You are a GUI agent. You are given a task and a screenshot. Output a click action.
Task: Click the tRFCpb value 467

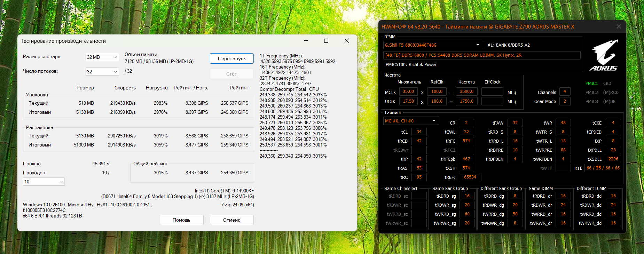point(466,159)
